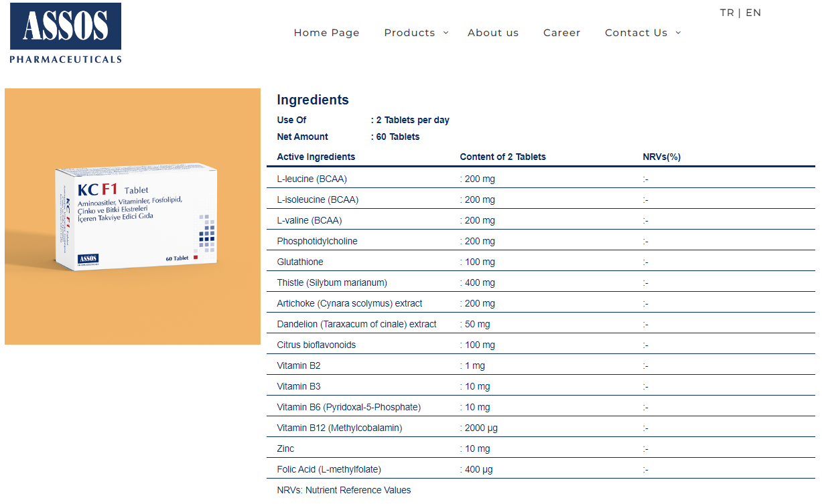Image resolution: width=822 pixels, height=504 pixels.
Task: Open the Contact Us menu item
Action: pos(636,33)
